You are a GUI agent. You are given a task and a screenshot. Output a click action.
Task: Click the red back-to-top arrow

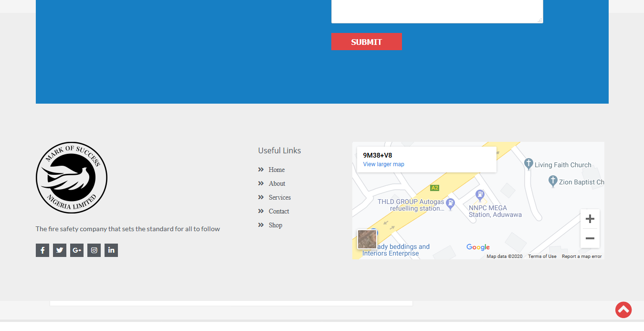click(x=623, y=310)
